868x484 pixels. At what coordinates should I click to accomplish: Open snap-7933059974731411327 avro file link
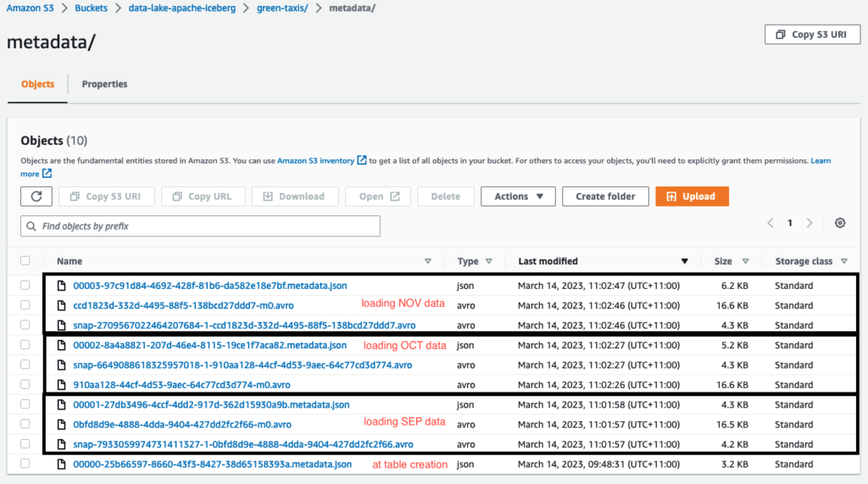243,444
